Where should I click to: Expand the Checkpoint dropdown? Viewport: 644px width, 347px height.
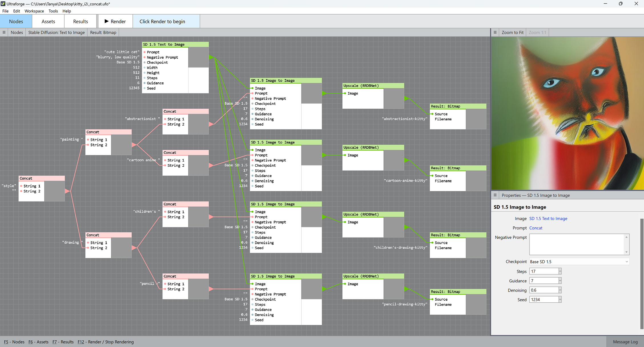coord(627,262)
